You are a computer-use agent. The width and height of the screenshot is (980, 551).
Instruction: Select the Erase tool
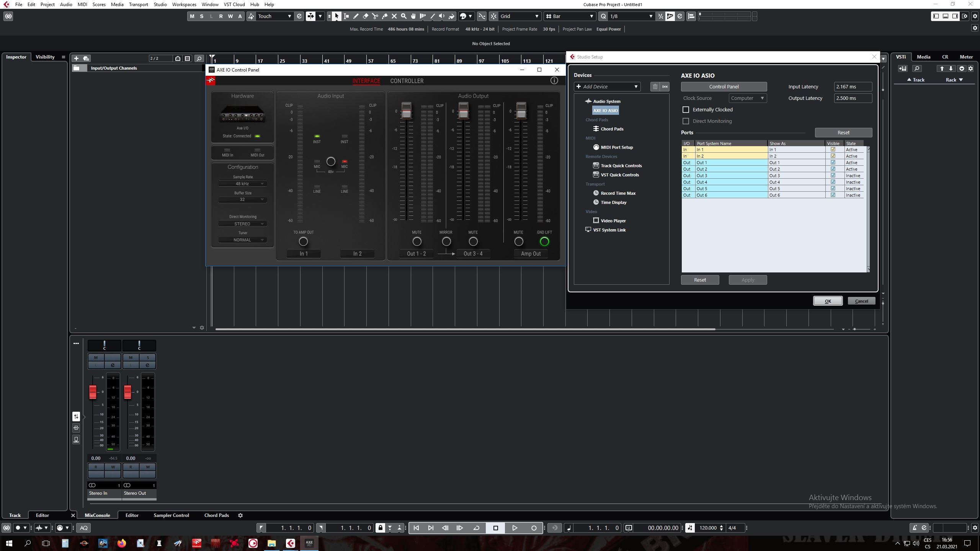coord(366,16)
